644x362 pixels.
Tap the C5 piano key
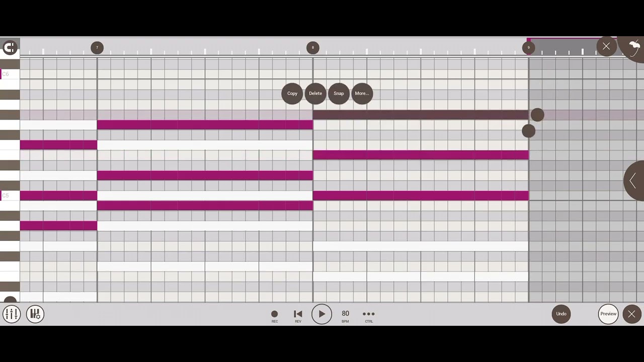[10, 196]
